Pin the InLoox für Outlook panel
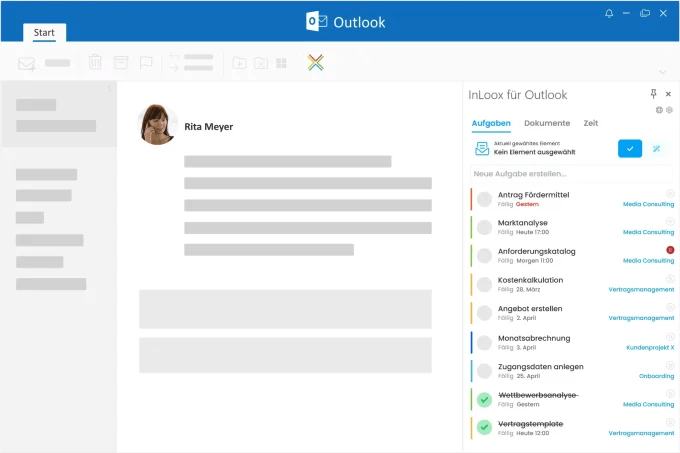Image resolution: width=680 pixels, height=453 pixels. [x=654, y=94]
